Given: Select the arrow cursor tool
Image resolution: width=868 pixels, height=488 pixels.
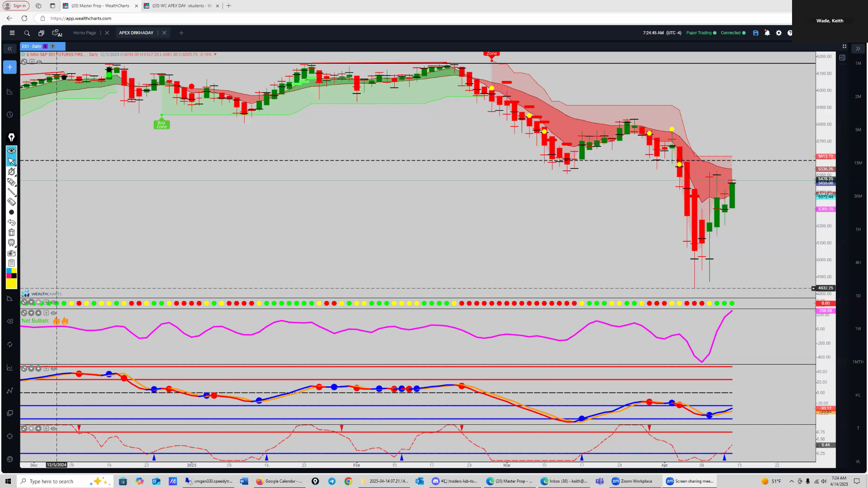Looking at the screenshot, I should (x=11, y=161).
